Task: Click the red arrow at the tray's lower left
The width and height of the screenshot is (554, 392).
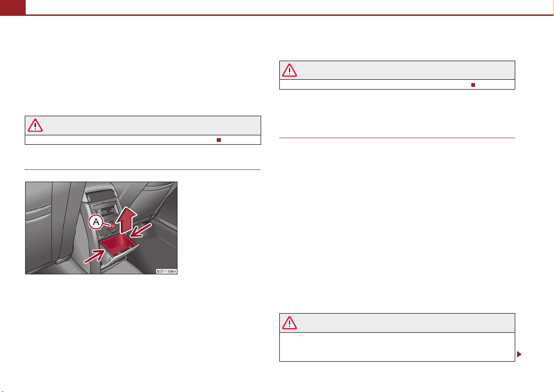Action: tap(94, 256)
